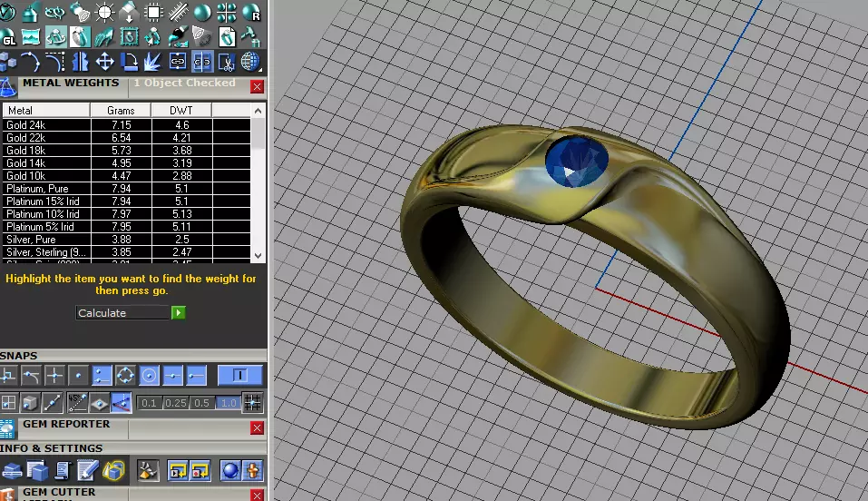Click the DWT column header
868x501 pixels.
point(181,111)
